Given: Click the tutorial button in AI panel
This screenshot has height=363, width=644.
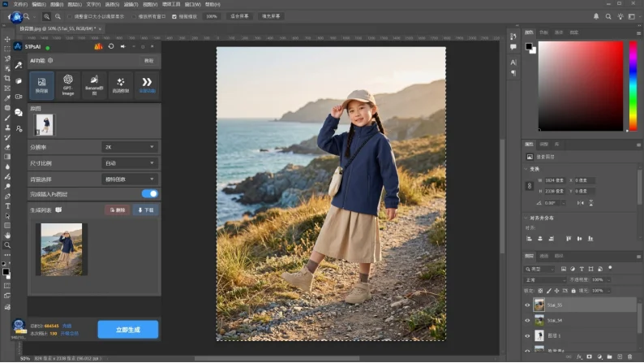Looking at the screenshot, I should 148,60.
